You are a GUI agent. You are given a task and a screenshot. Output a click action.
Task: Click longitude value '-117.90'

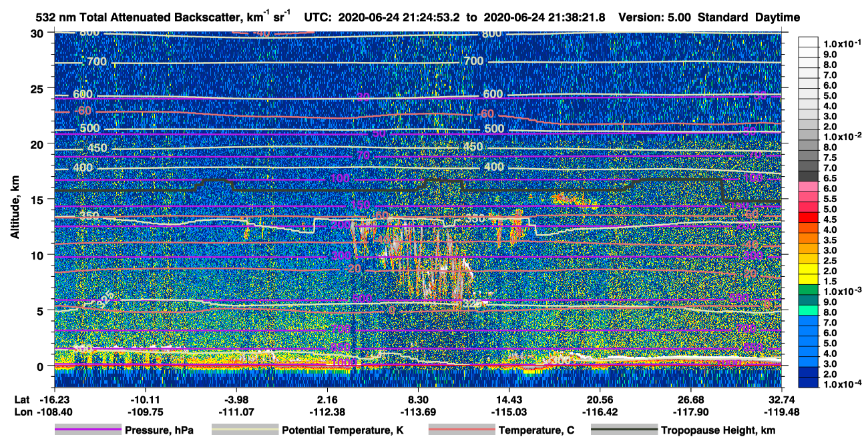click(691, 412)
